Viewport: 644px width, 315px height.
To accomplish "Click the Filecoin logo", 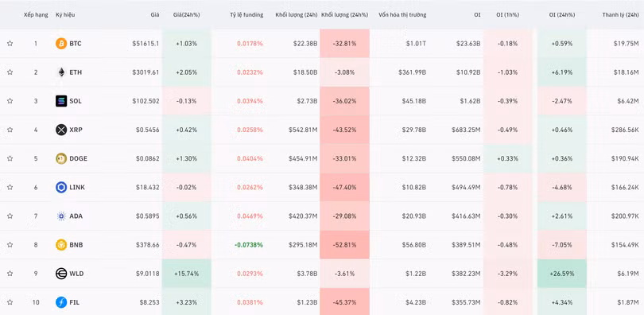I will tap(61, 302).
